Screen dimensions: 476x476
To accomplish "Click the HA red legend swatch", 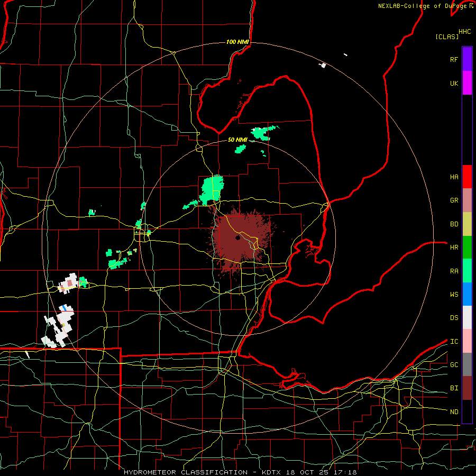I will 467,177.
